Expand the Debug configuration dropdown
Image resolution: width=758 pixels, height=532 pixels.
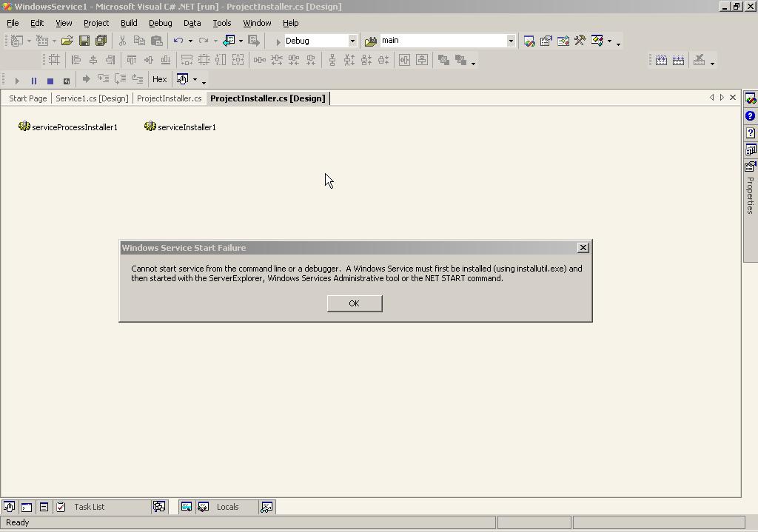click(x=352, y=41)
